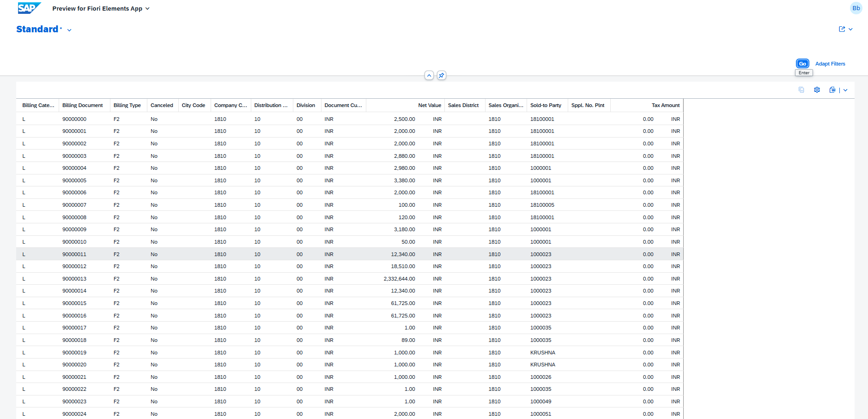868x419 pixels.
Task: Collapse the header with the up chevron
Action: coord(429,75)
